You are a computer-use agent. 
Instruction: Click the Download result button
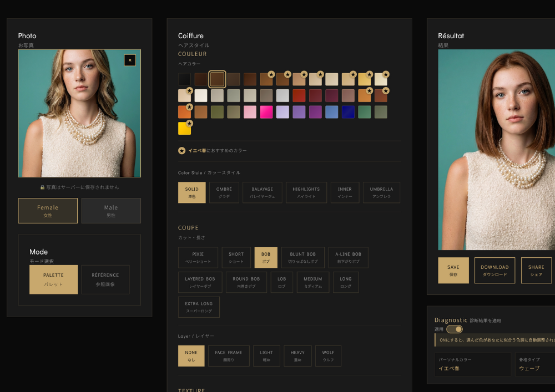click(495, 270)
